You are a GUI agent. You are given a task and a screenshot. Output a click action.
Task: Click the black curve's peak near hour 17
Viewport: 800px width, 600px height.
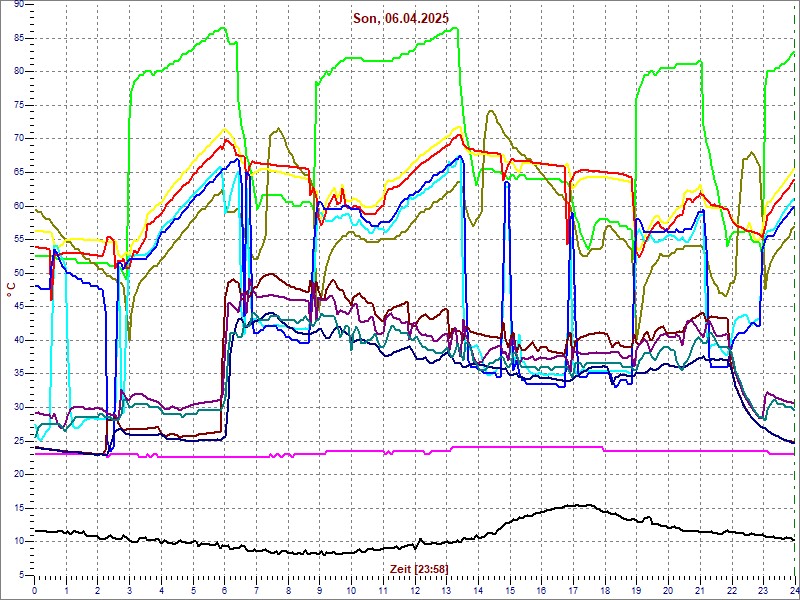click(580, 505)
